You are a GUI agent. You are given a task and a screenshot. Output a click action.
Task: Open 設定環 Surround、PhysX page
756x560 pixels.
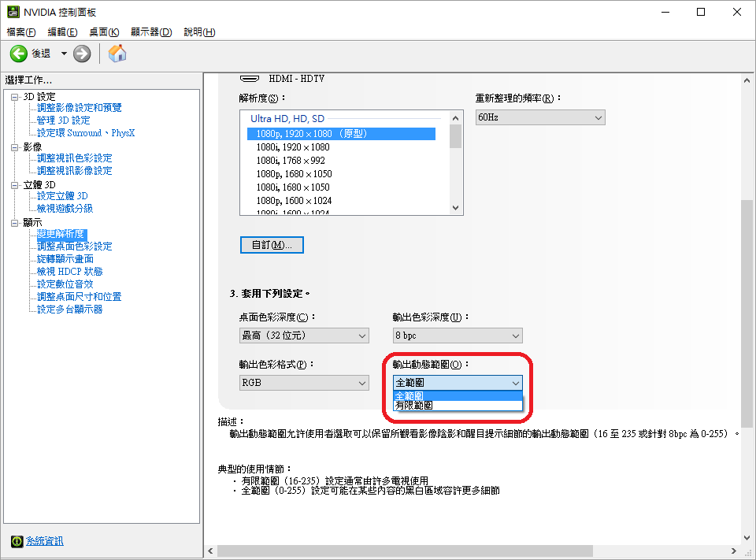(86, 132)
